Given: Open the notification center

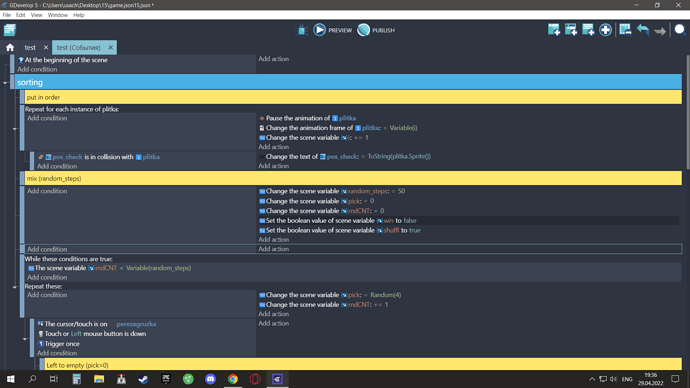Looking at the screenshot, I should pyautogui.click(x=675, y=379).
